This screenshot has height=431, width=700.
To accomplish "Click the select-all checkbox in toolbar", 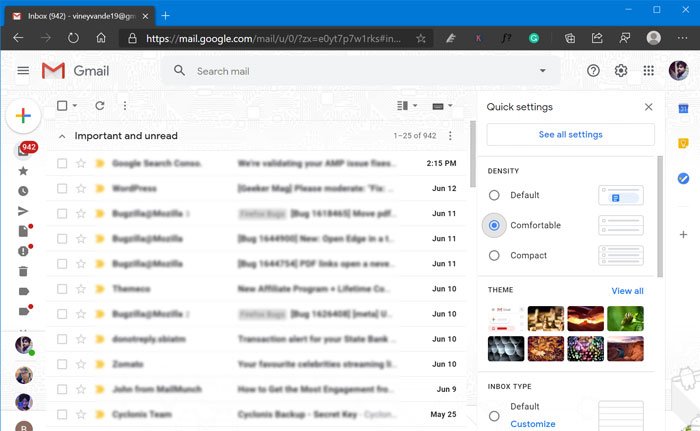I will point(62,105).
